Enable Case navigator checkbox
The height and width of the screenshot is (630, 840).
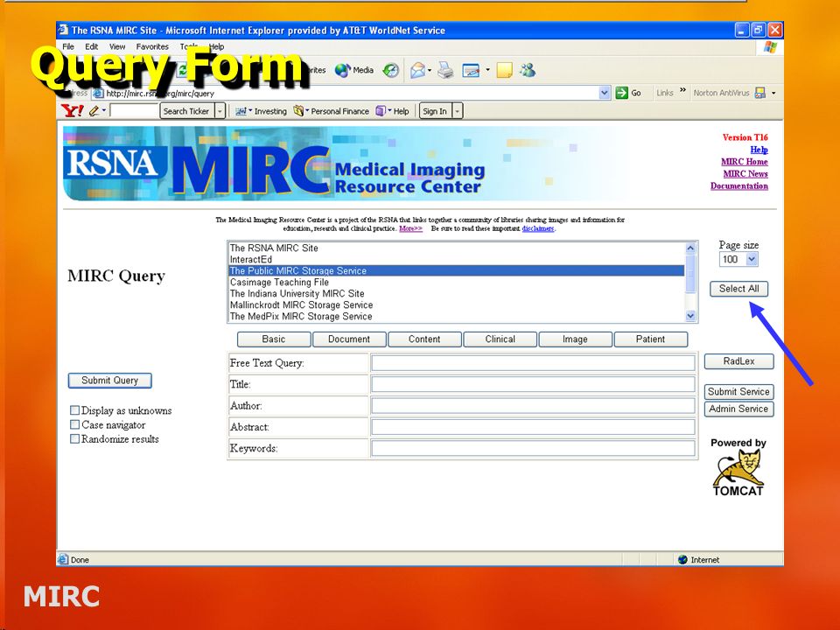point(74,424)
